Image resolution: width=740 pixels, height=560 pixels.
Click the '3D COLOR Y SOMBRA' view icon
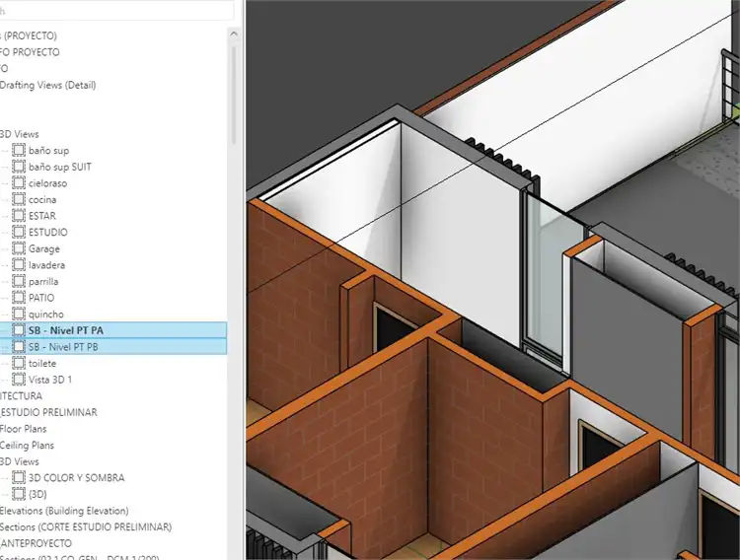tap(19, 477)
